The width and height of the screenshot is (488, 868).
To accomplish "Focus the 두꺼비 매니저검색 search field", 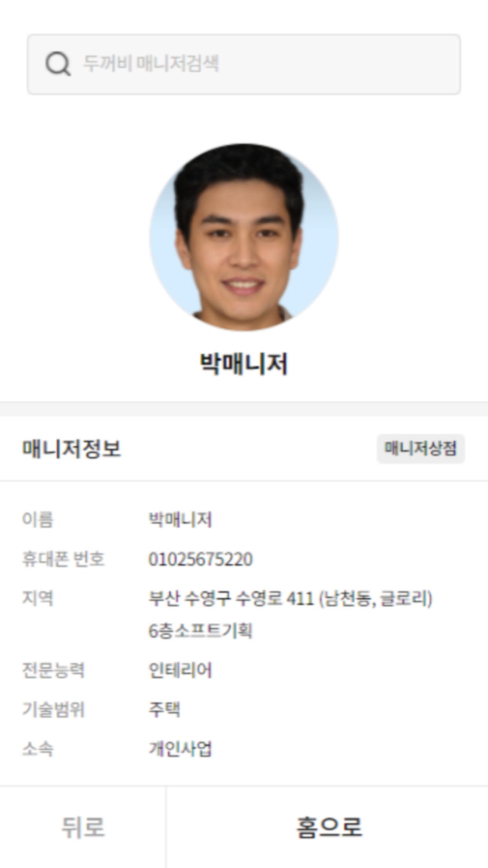I will [x=244, y=64].
